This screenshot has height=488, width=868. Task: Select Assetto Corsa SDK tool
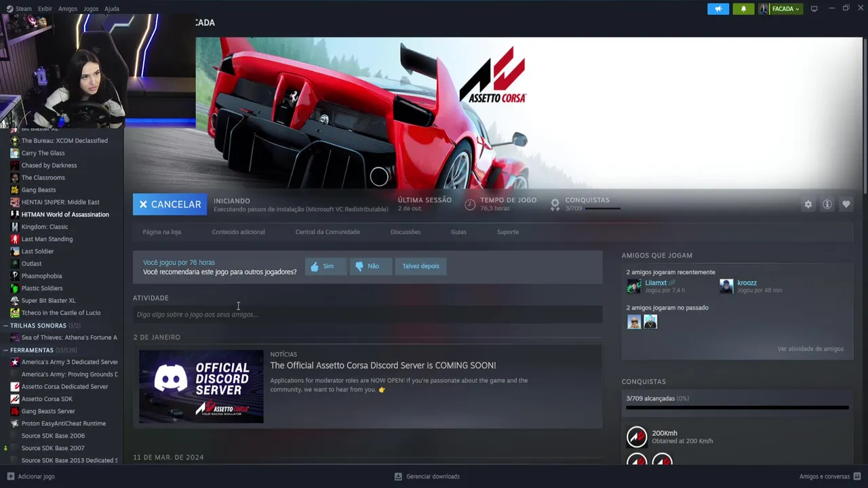[x=47, y=399]
